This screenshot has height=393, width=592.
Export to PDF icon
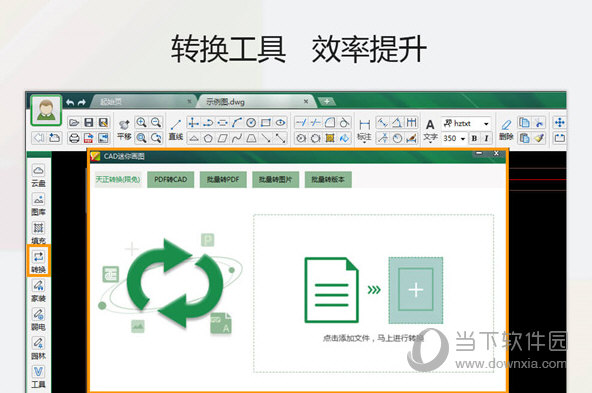click(89, 138)
